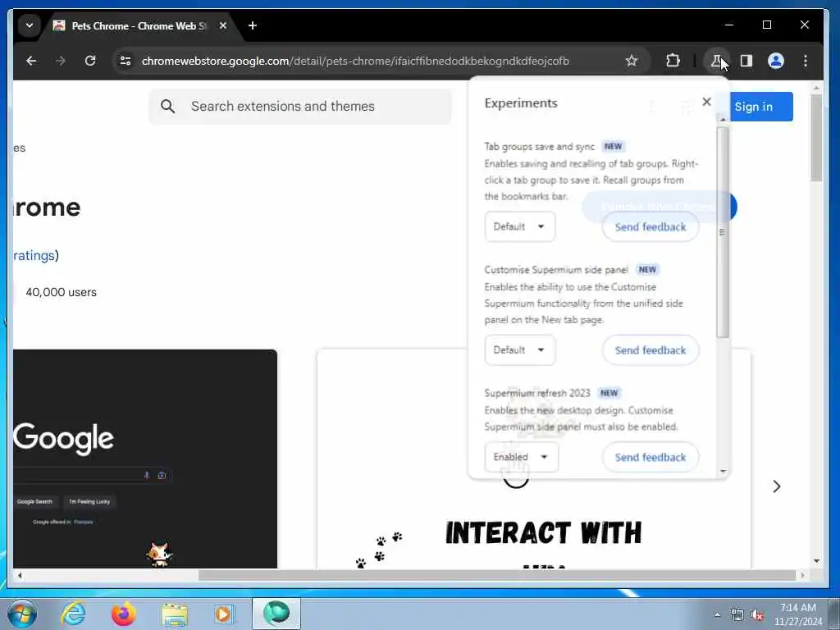Click page scroll down arrow
Viewport: 840px width, 630px height.
(816, 561)
